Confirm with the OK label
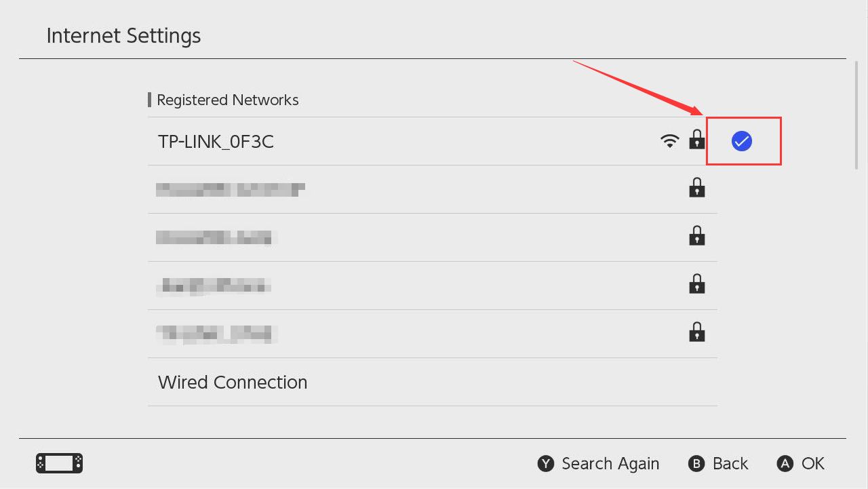This screenshot has height=489, width=868. (812, 463)
